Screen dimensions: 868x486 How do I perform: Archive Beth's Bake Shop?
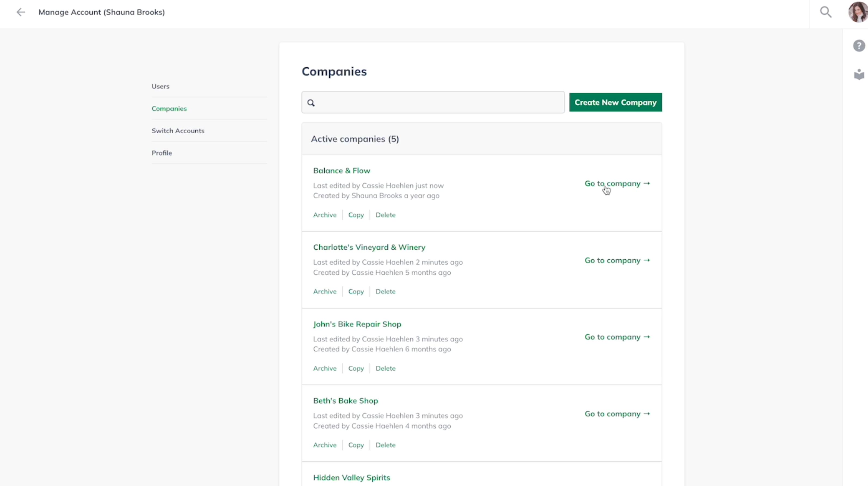[x=325, y=445]
